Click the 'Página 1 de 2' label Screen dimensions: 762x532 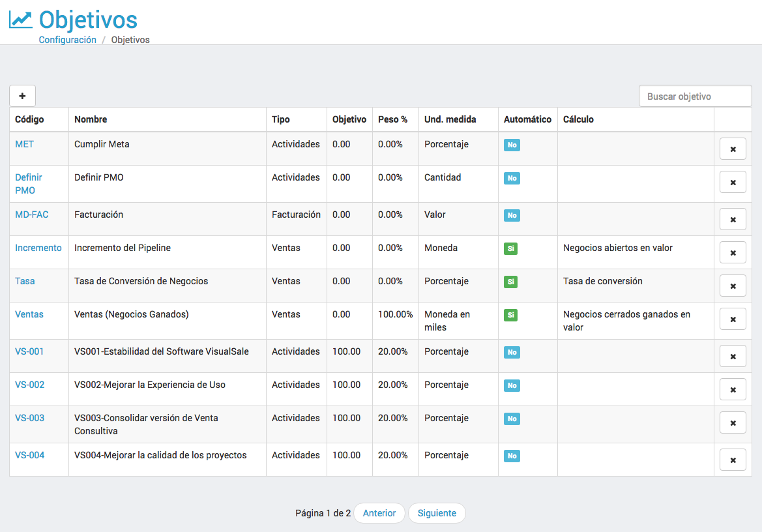tap(323, 513)
